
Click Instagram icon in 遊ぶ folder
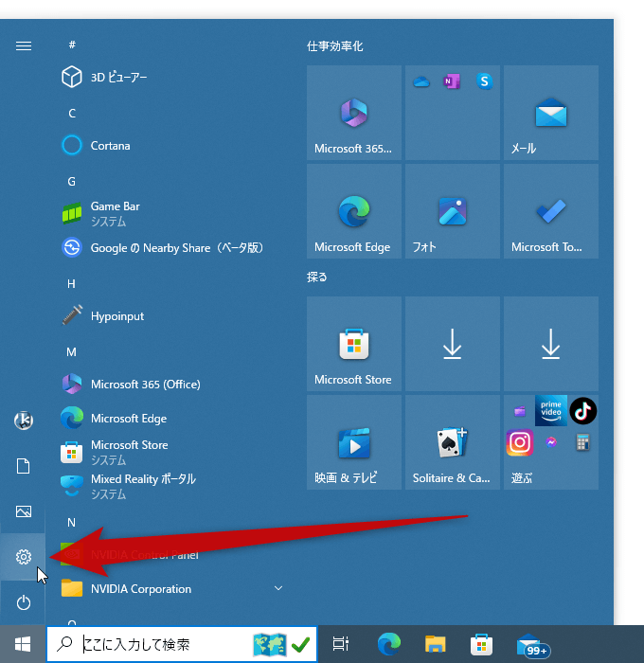click(x=519, y=442)
